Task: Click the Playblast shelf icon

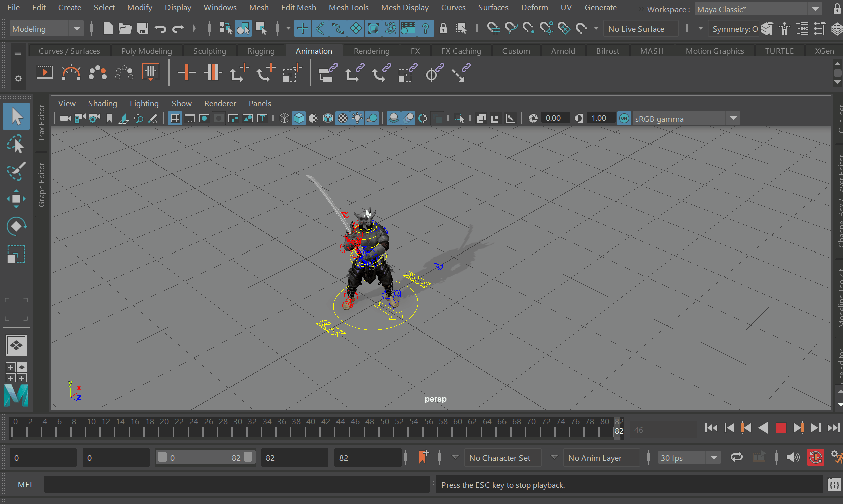Action: tap(45, 73)
